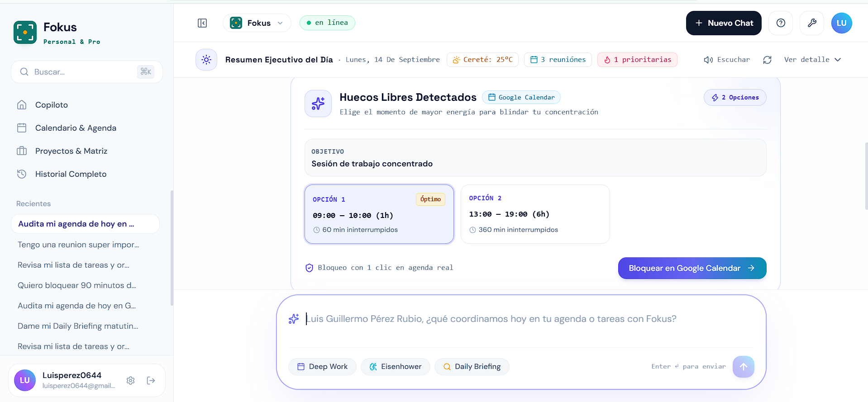Click the Fokus logo in sidebar
Screen dimensions: 868x402
pyautogui.click(x=25, y=33)
